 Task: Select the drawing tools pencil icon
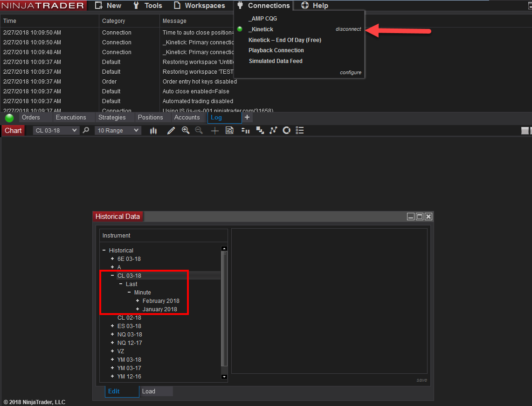171,131
